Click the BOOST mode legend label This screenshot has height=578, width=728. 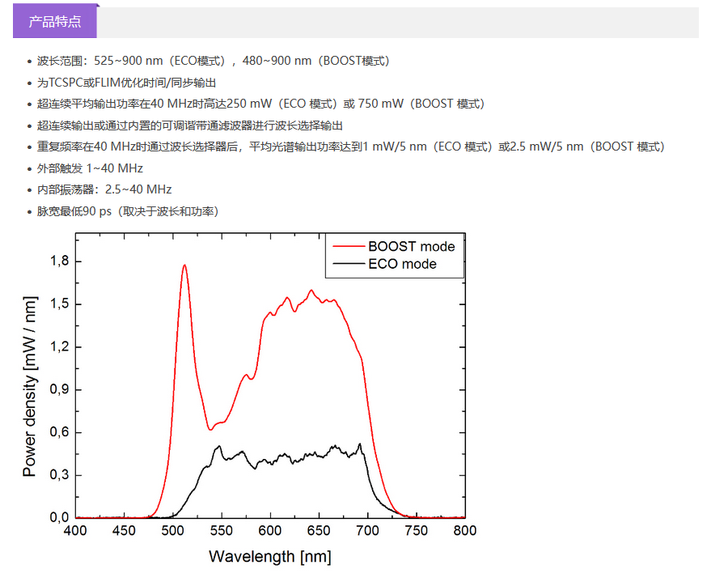[411, 246]
